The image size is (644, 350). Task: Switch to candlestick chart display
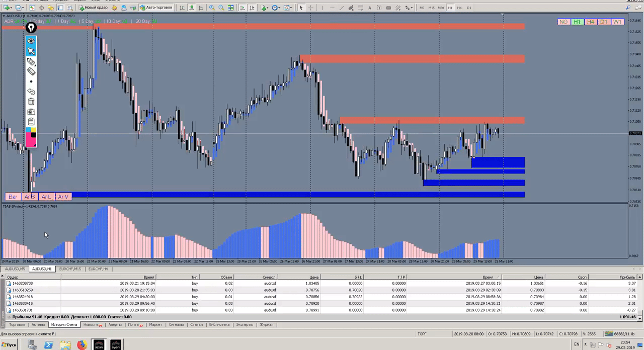(191, 8)
